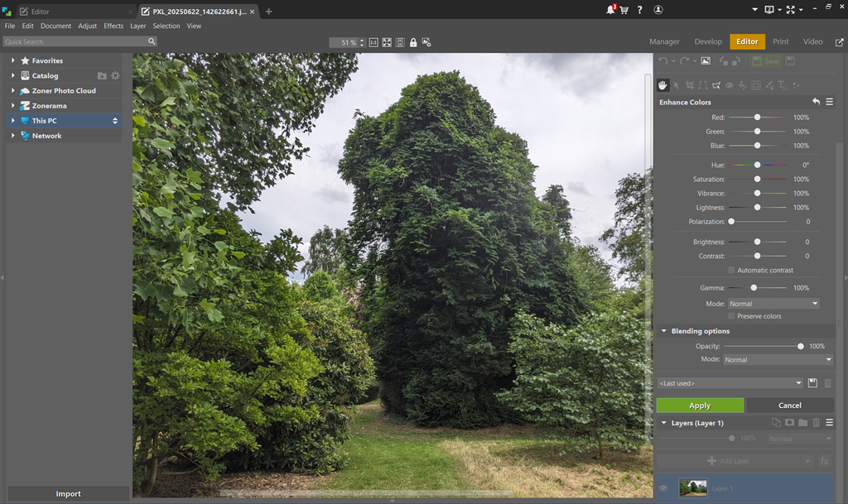Select the Hand panning tool
Image resolution: width=848 pixels, height=504 pixels.
coord(662,85)
